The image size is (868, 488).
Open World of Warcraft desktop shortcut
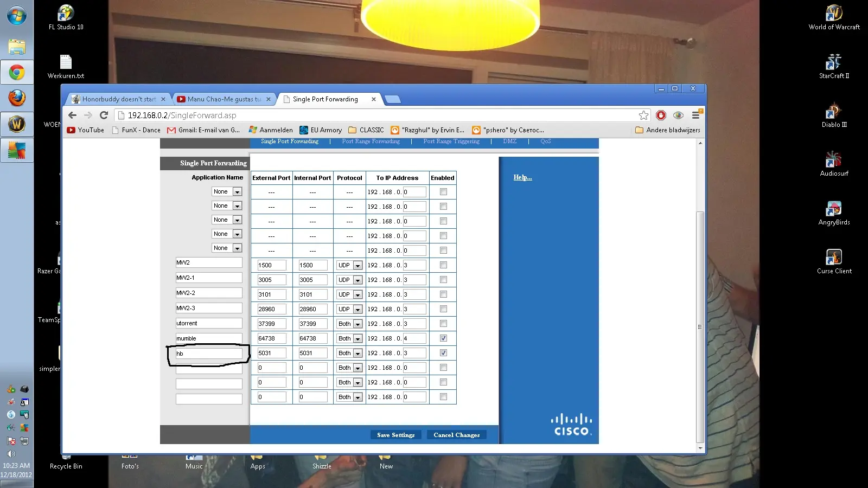pyautogui.click(x=834, y=17)
